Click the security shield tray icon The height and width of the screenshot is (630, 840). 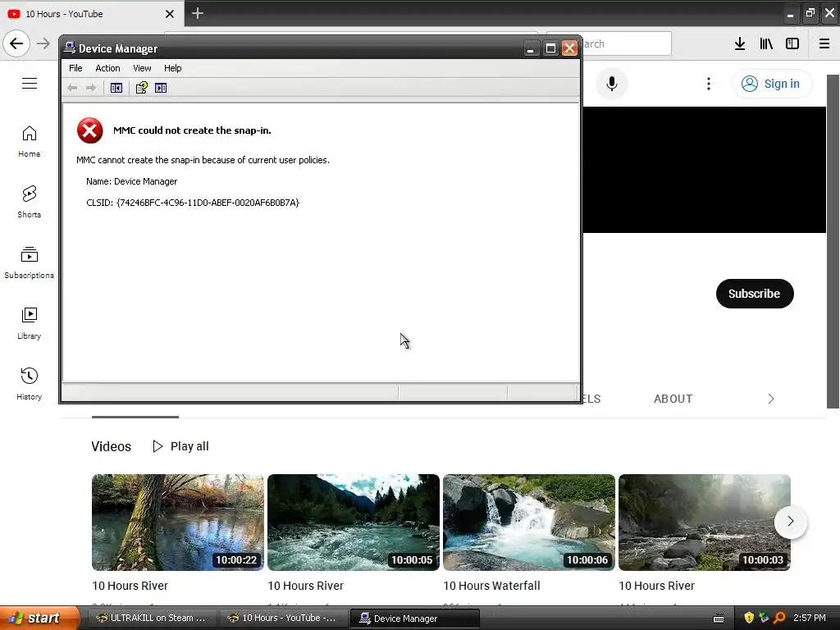click(x=749, y=618)
